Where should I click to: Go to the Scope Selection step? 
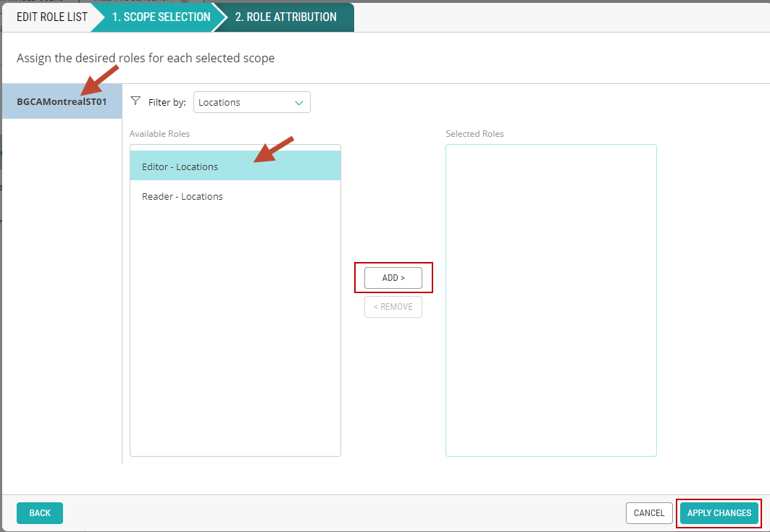coord(161,17)
